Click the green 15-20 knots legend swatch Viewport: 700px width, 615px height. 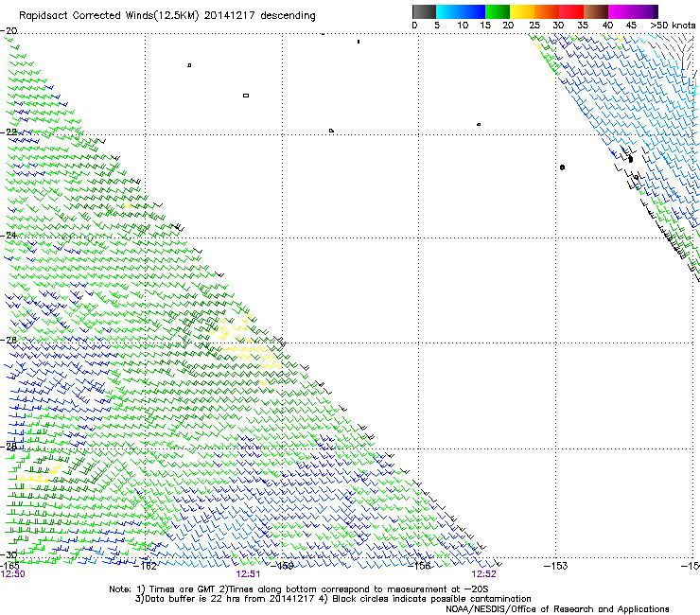tap(498, 11)
